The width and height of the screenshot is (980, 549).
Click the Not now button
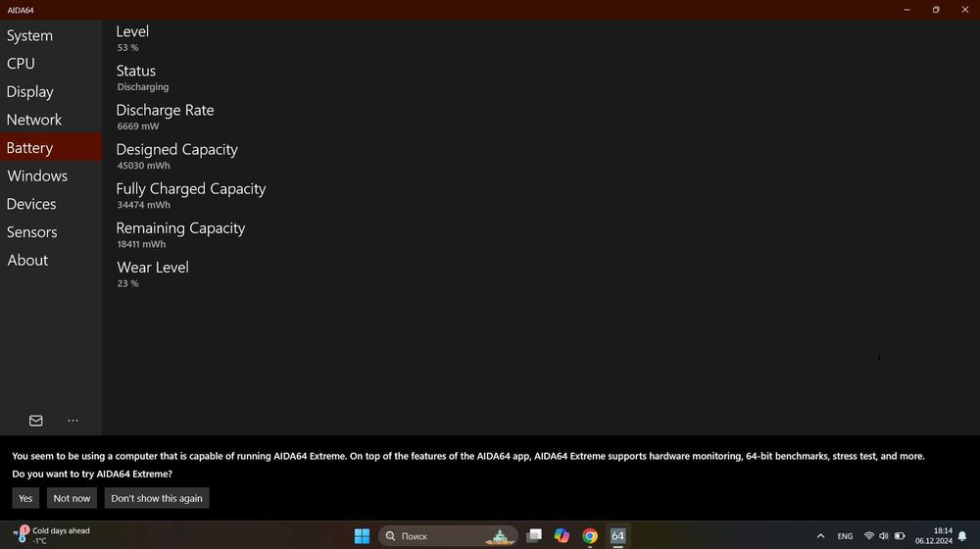(72, 498)
